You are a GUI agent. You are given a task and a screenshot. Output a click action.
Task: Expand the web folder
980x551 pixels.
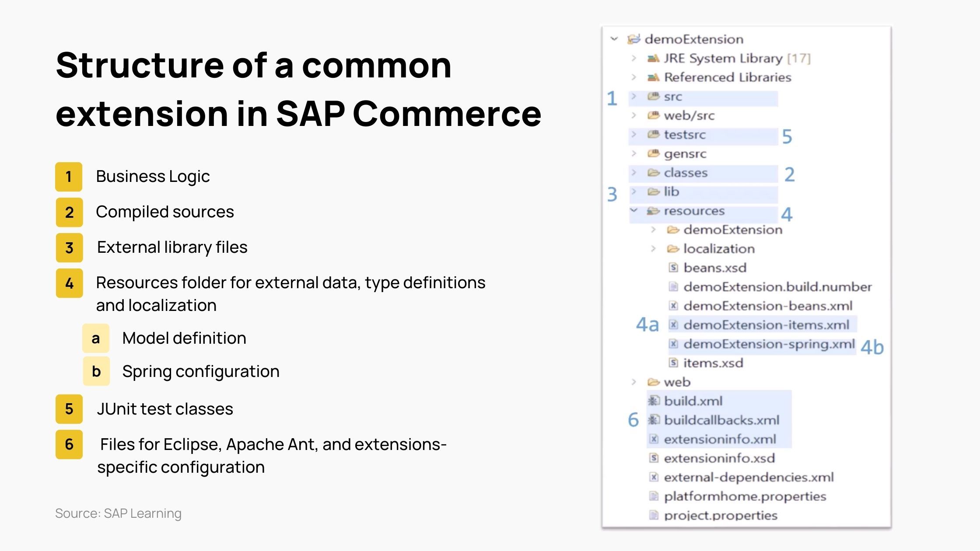(x=633, y=382)
